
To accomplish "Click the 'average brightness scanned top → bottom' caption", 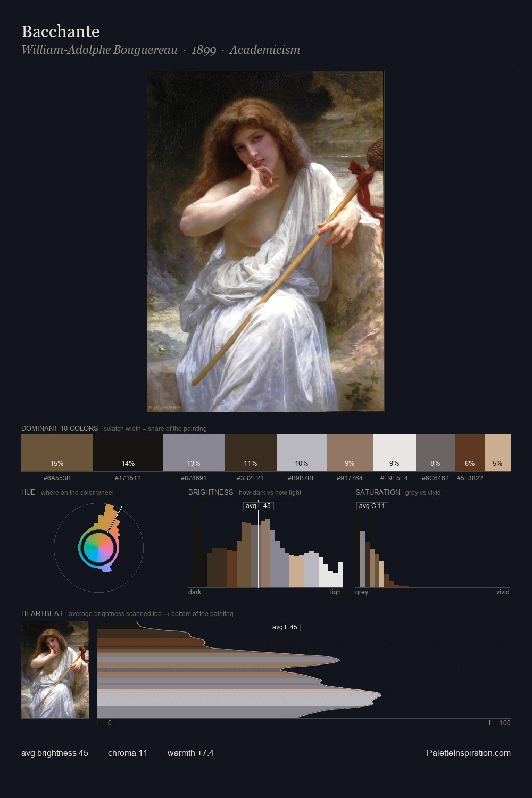I will (151, 614).
